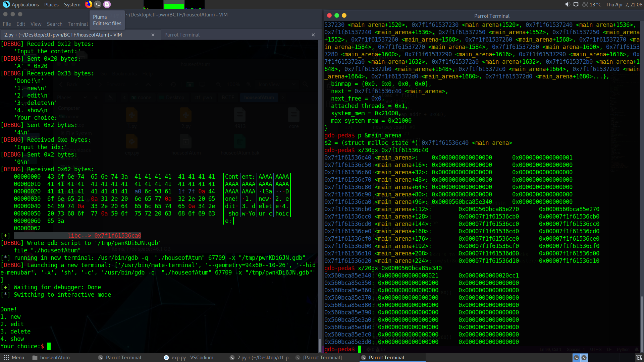
Task: Click active Parrot Terminal taskbar entry
Action: (392, 358)
